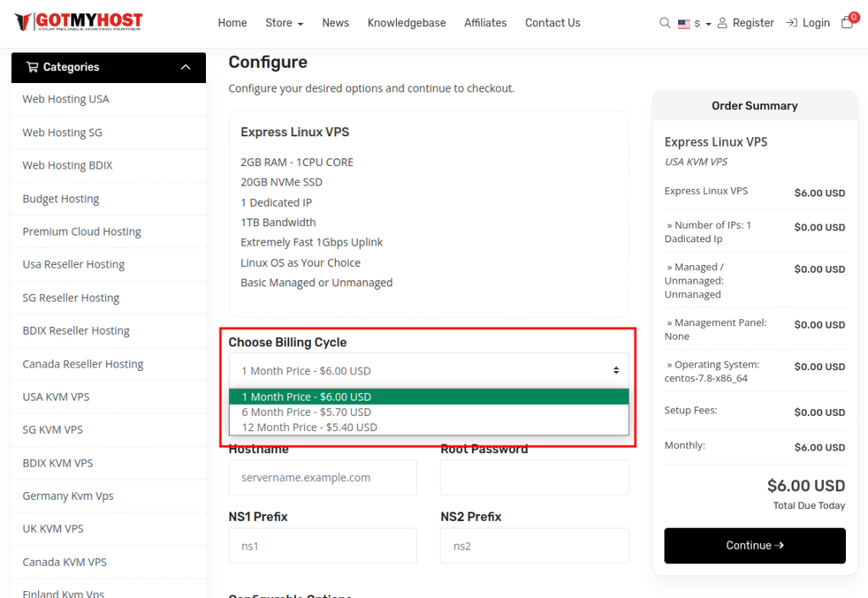Select 6 Month Price - $5.70 USD option
Screen dimensions: 868x598
point(306,413)
